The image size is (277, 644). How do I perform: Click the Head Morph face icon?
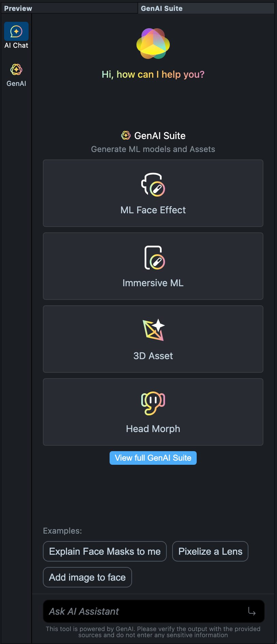(x=153, y=403)
